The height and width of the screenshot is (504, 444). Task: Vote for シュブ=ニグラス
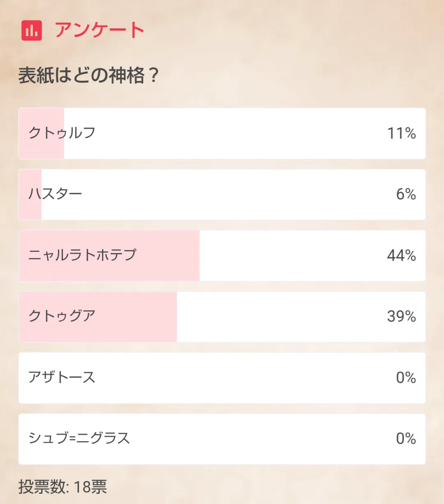click(x=79, y=438)
